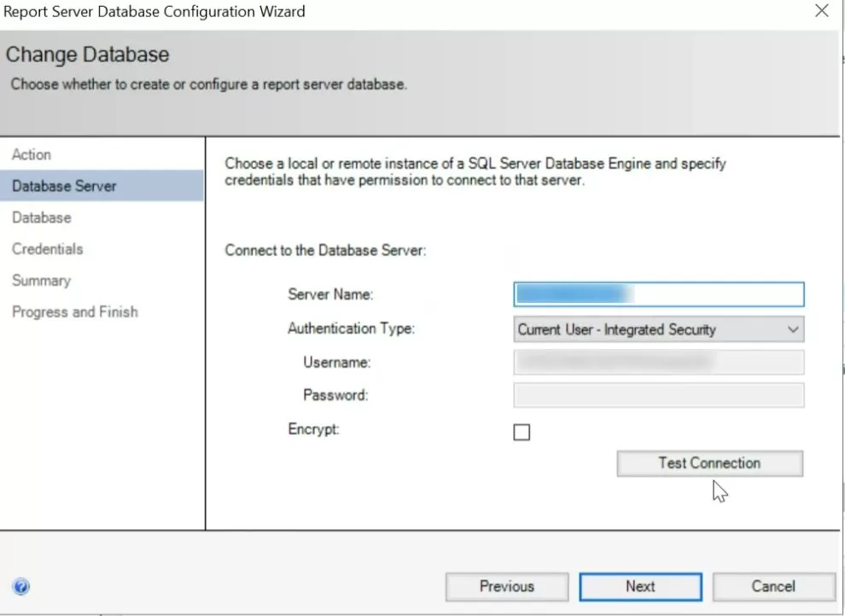Jump to the Summary step
The height and width of the screenshot is (616, 845).
click(x=41, y=280)
